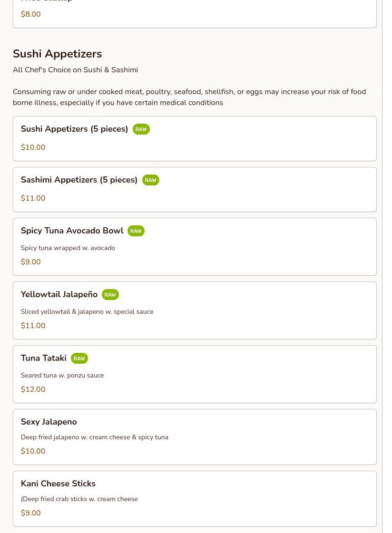Click the RAW badge next to Tuna Tataki

pyautogui.click(x=79, y=359)
